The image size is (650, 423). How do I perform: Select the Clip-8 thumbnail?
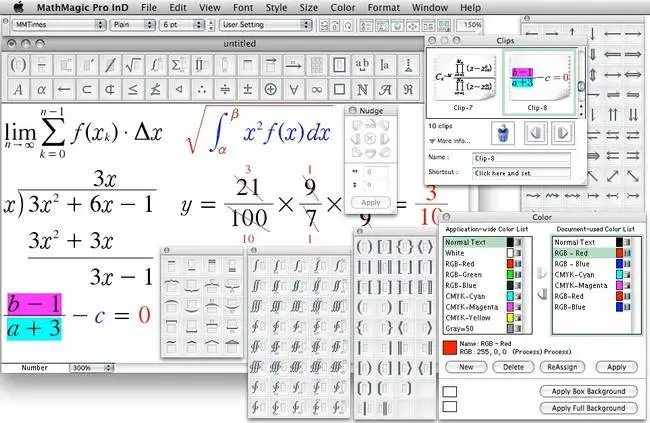click(x=538, y=83)
